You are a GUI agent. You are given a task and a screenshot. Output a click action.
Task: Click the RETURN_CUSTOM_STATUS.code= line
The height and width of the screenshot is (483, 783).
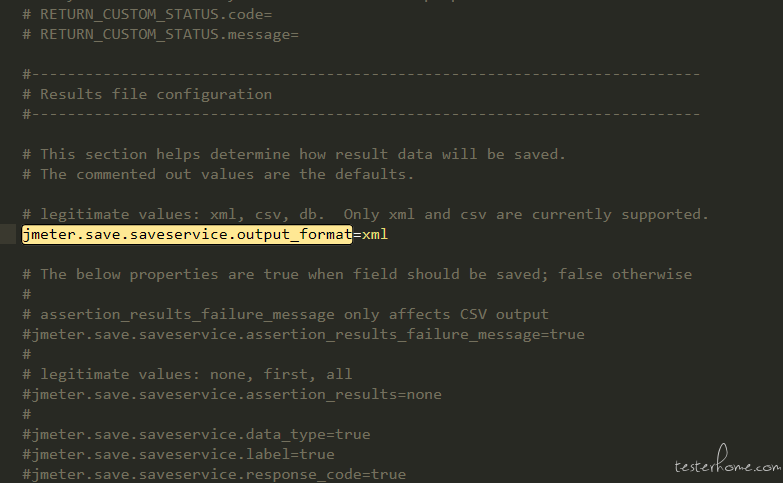[x=147, y=14]
